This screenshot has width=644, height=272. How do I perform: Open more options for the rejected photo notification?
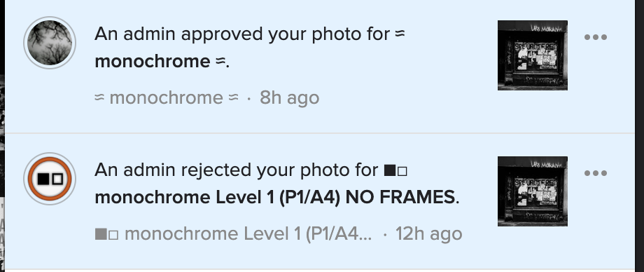pyautogui.click(x=596, y=173)
